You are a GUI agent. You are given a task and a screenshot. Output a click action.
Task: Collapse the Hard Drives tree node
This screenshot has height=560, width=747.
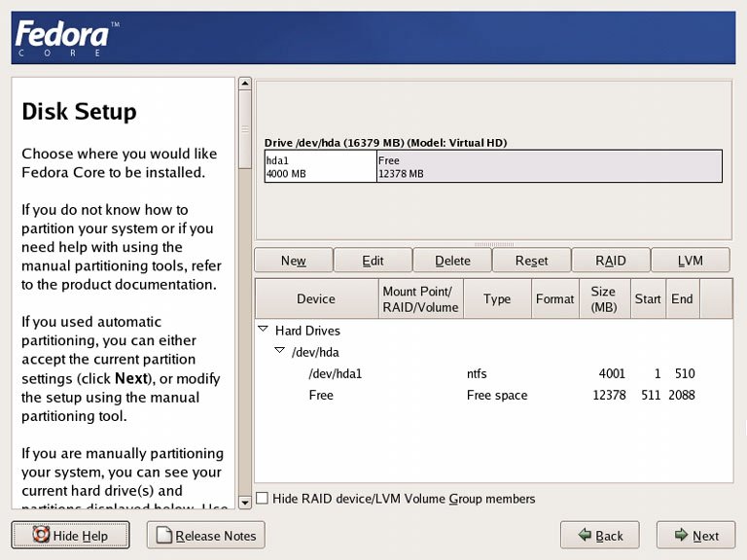(263, 331)
